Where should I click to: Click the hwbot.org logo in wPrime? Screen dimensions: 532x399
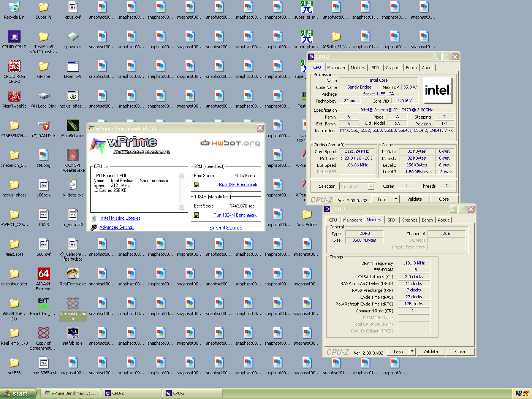point(230,143)
